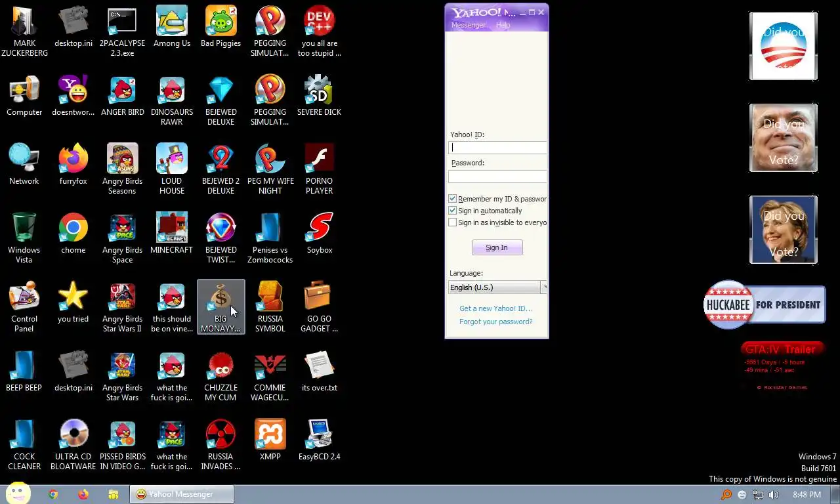Open the Help menu in Yahoo Messenger

coord(503,25)
